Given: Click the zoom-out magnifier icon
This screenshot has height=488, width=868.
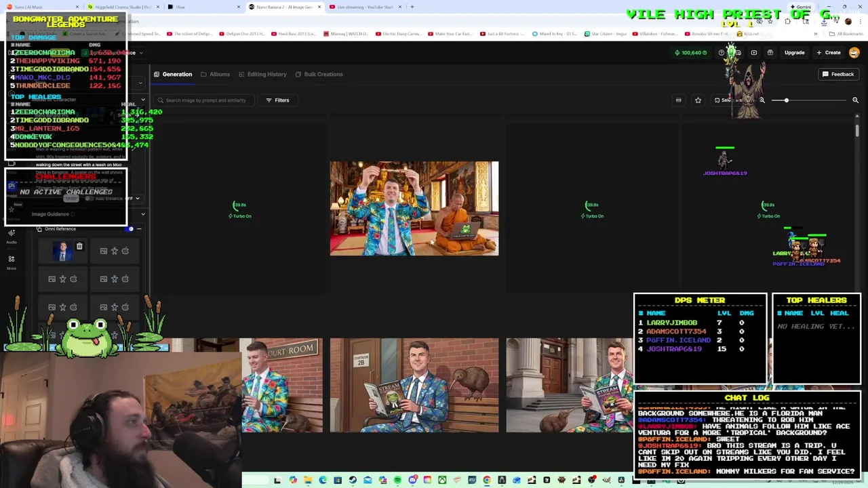Looking at the screenshot, I should pyautogui.click(x=762, y=100).
